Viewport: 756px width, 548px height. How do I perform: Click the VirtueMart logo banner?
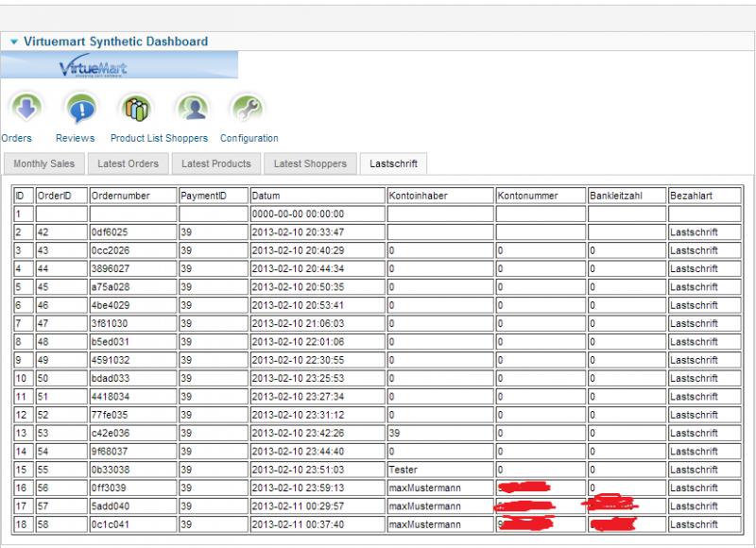[x=119, y=66]
